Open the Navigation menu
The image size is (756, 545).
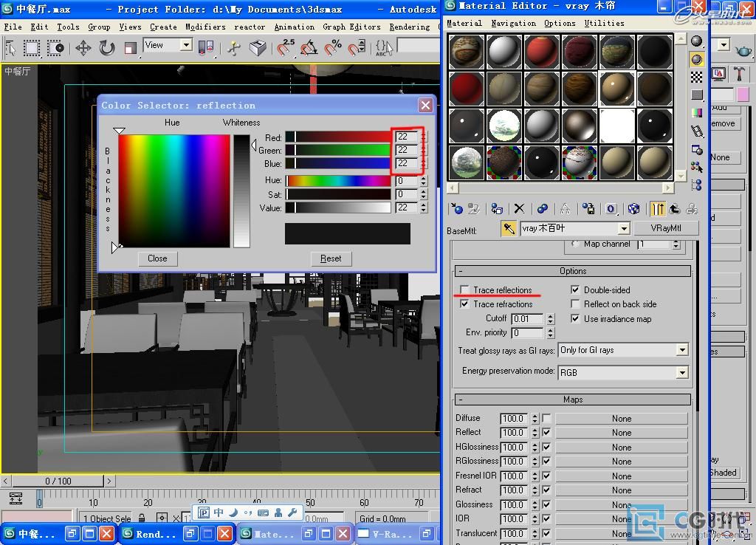tap(513, 23)
